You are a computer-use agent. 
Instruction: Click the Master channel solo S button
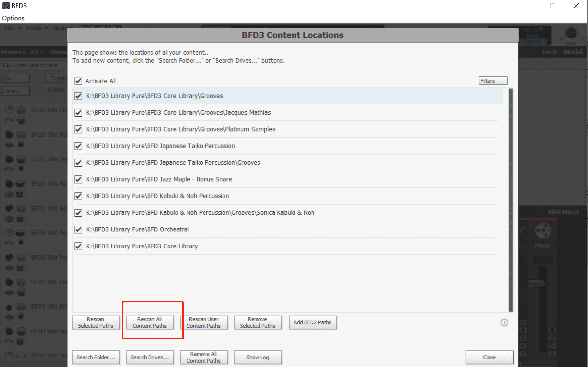click(x=552, y=354)
